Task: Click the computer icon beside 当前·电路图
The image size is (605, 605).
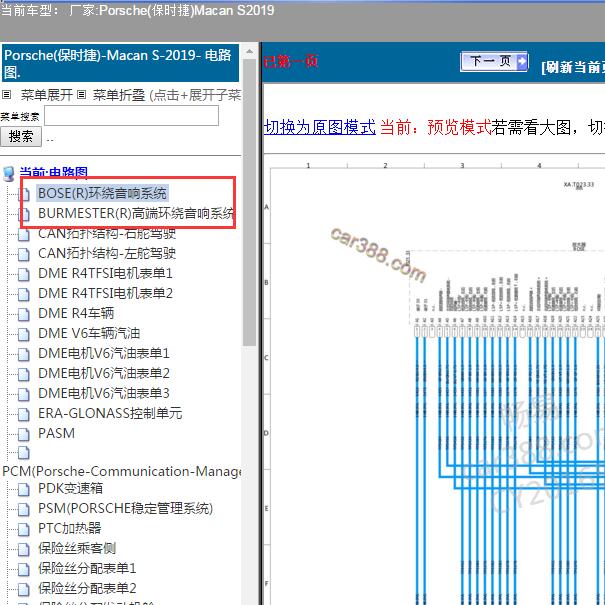Action: pos(8,174)
